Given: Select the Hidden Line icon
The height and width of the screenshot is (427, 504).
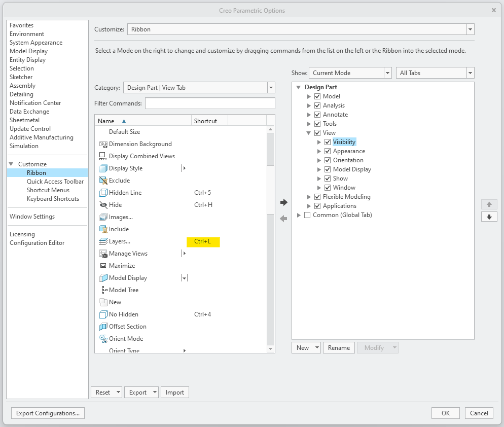Looking at the screenshot, I should (x=103, y=193).
